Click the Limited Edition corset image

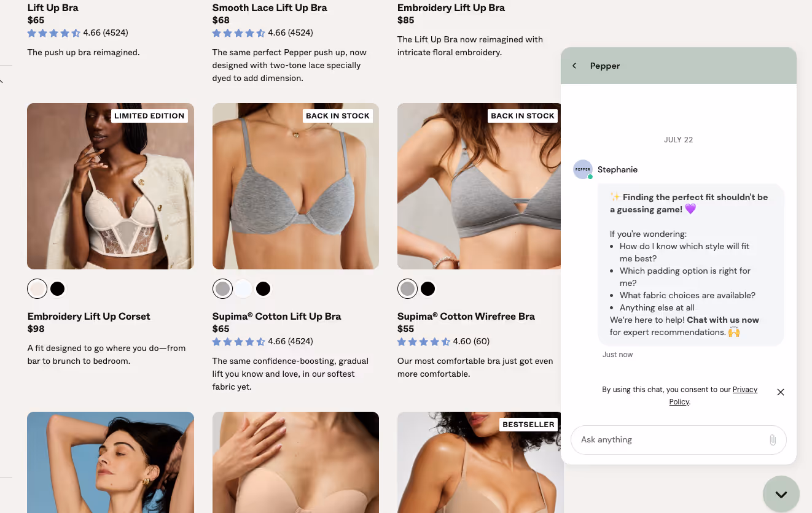(111, 186)
